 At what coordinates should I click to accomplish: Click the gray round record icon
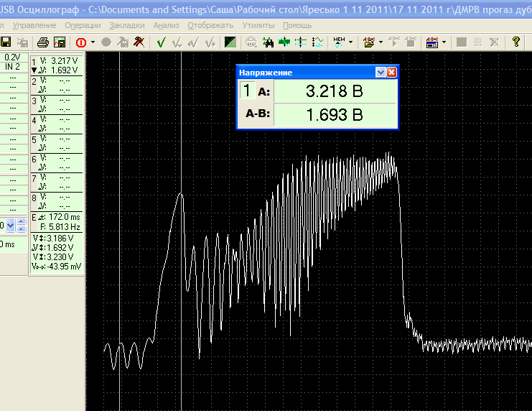pos(106,42)
